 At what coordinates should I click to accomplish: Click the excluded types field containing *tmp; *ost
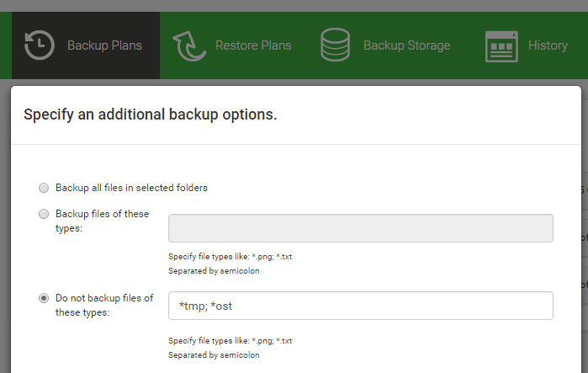(361, 306)
